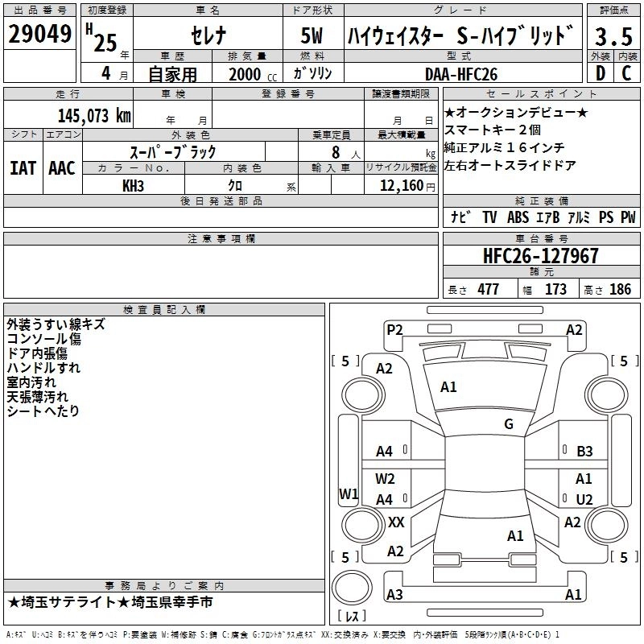Click the XX replaced panel mark
644x644 pixels.
point(396,522)
